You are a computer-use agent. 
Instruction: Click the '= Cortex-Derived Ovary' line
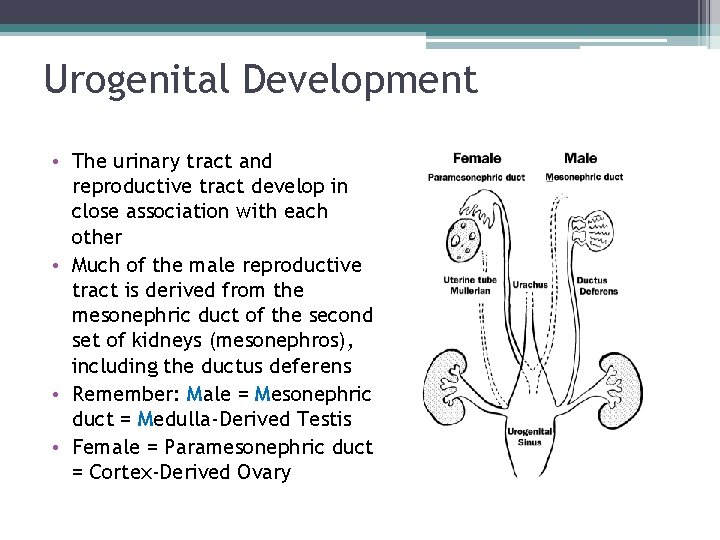181,472
